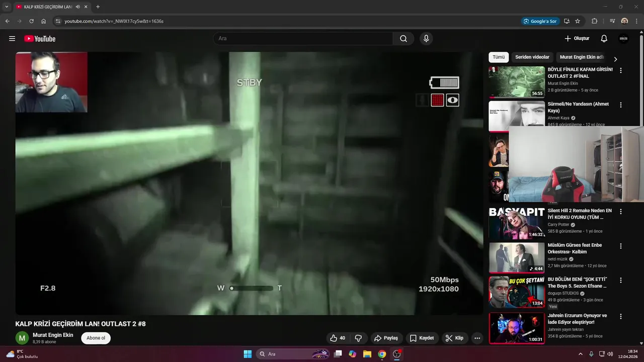Like the video with thumbs up

(x=338, y=338)
